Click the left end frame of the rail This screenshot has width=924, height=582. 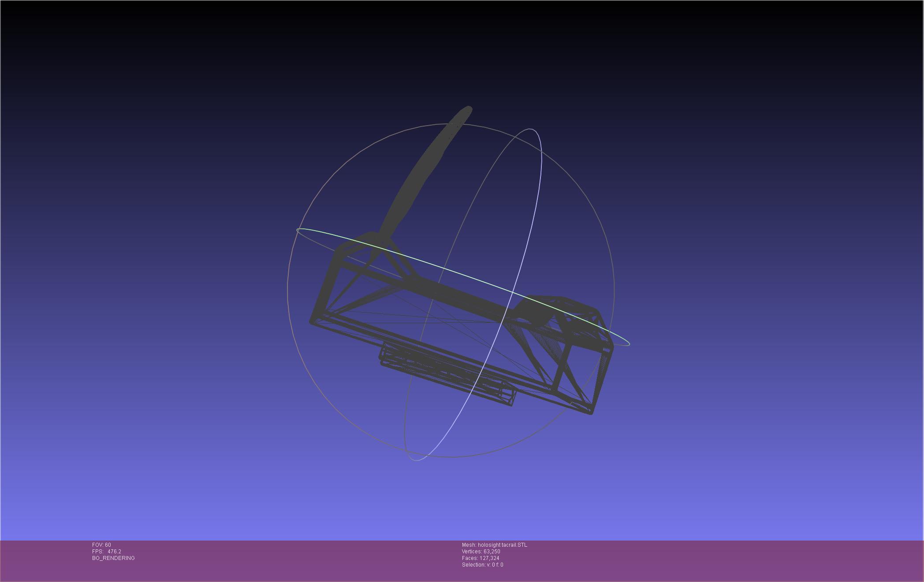coord(328,284)
